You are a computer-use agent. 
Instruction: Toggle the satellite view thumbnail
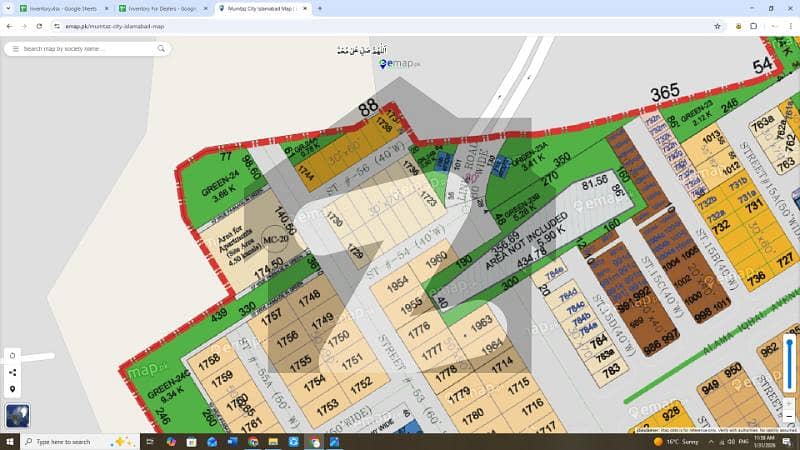click(15, 414)
